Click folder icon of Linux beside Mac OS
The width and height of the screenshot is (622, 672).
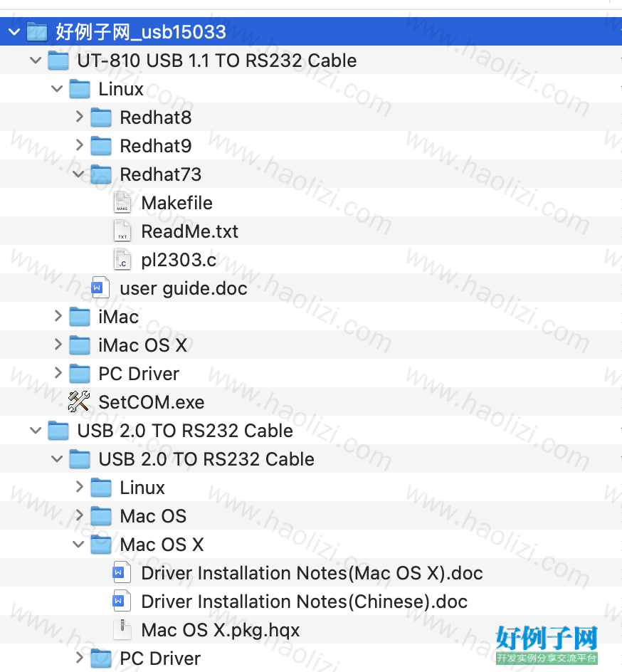(101, 488)
